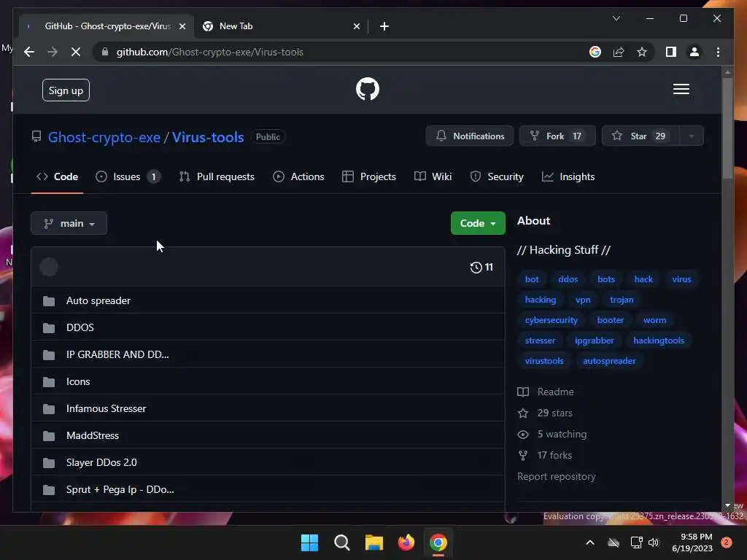The image size is (747, 560).
Task: Toggle the browser side panel icon
Action: click(x=671, y=52)
